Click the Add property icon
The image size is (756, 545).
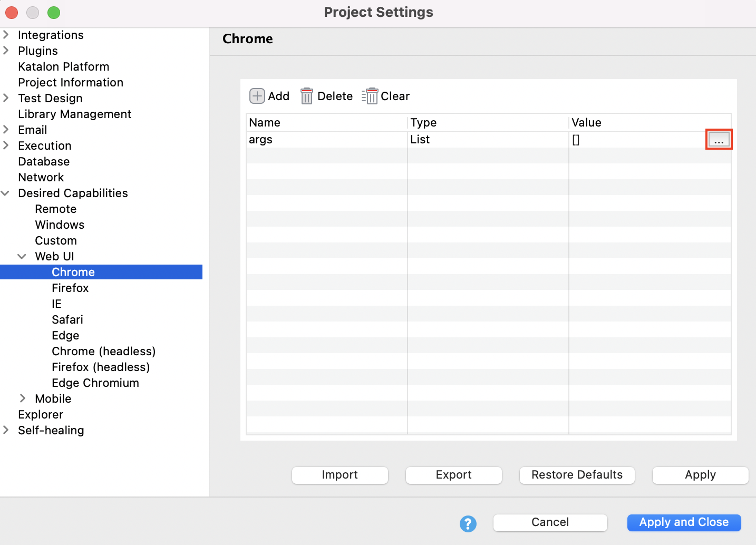(x=257, y=96)
